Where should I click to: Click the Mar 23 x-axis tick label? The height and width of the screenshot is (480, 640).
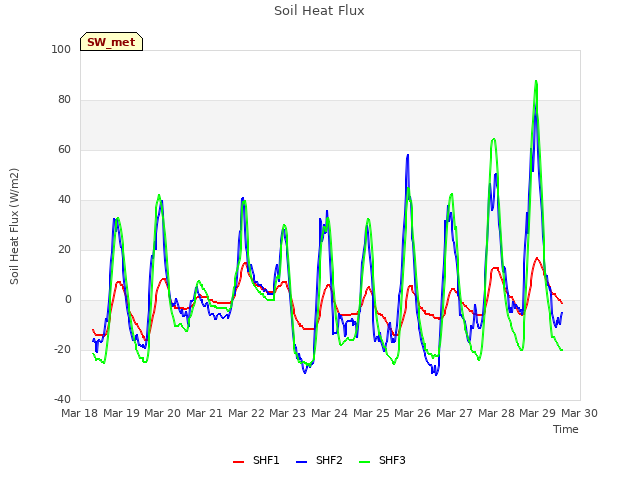click(x=287, y=413)
